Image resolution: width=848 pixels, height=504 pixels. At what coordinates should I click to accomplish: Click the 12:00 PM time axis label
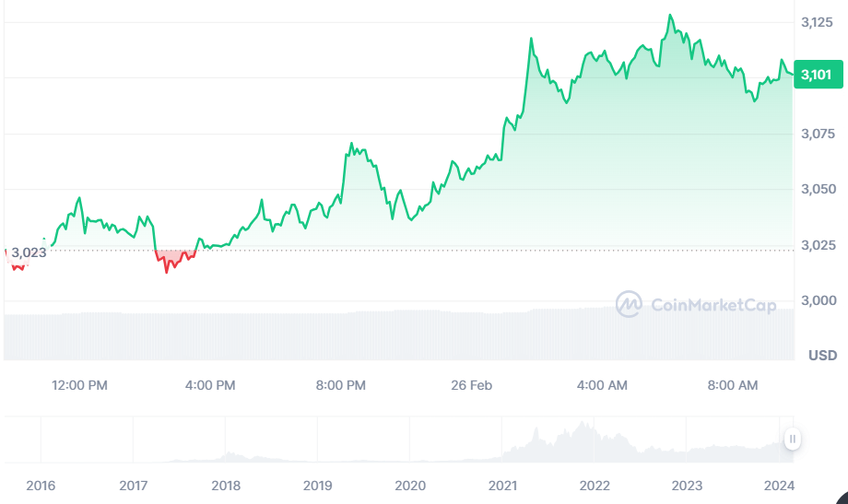pyautogui.click(x=79, y=385)
